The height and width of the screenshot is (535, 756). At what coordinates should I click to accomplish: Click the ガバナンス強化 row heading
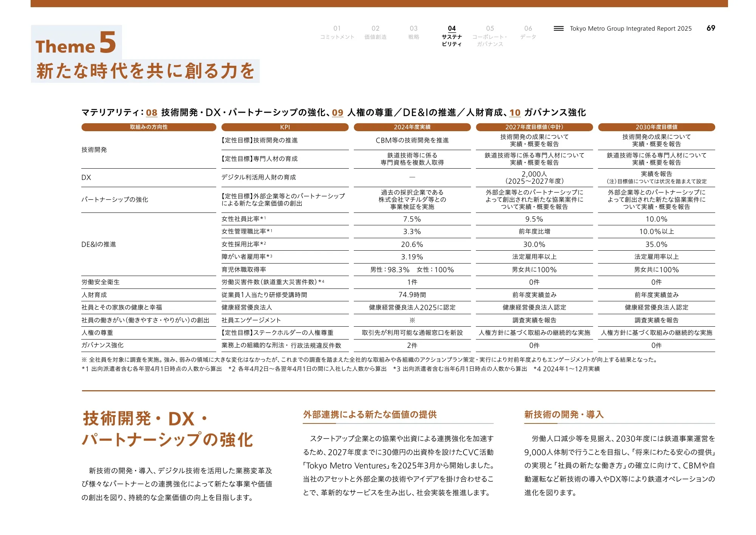[102, 345]
